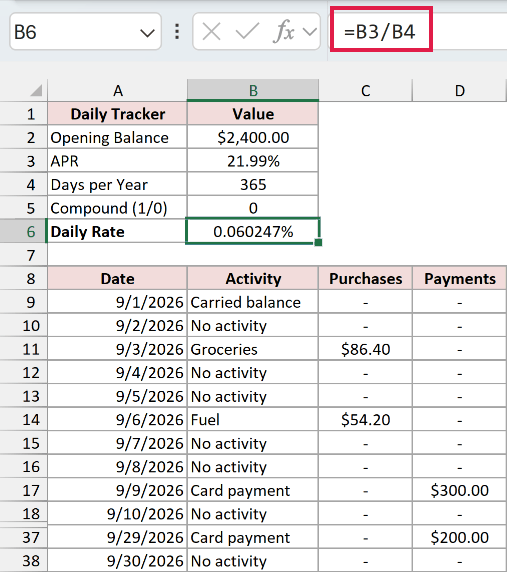Select the 9/29/2026 date cell
The height and width of the screenshot is (572, 507).
(117, 537)
